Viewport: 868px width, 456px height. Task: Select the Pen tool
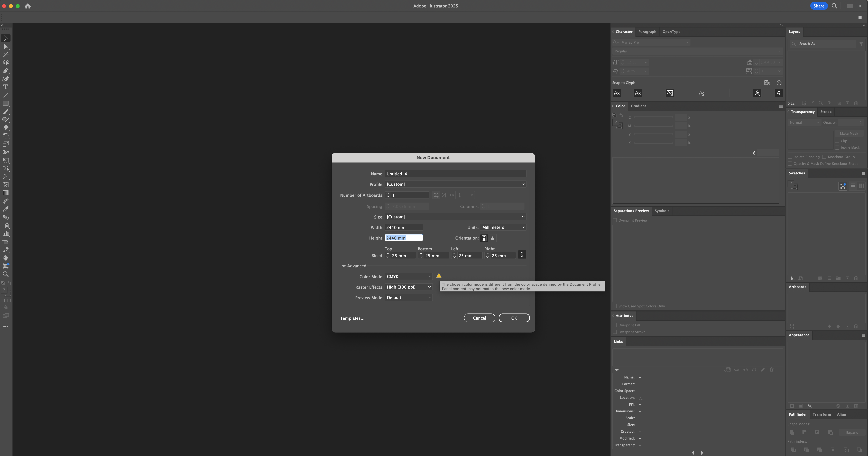5,71
